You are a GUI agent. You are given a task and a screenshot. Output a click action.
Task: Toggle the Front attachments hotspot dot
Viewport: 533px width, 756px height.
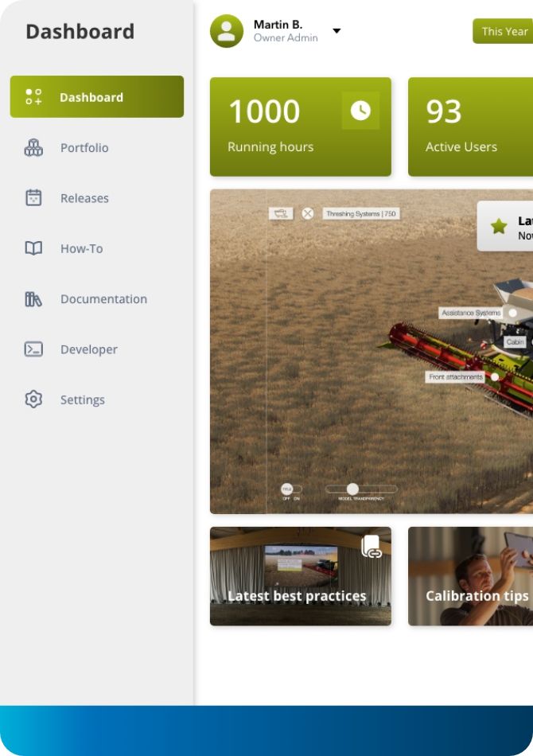pyautogui.click(x=495, y=377)
